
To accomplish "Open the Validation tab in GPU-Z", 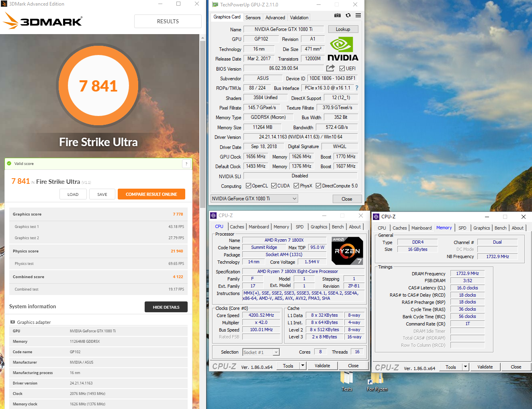I will tap(299, 18).
